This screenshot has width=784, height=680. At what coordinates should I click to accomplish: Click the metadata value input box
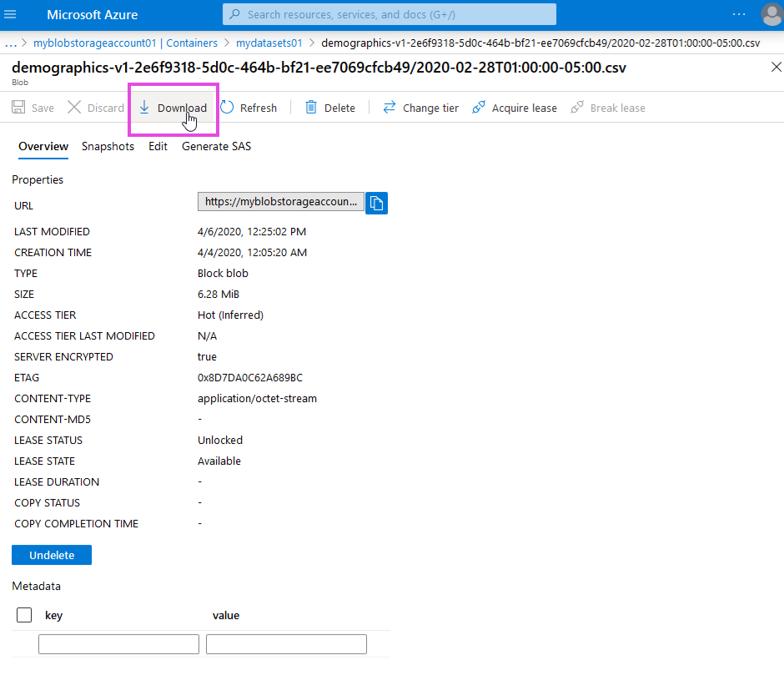(x=287, y=644)
